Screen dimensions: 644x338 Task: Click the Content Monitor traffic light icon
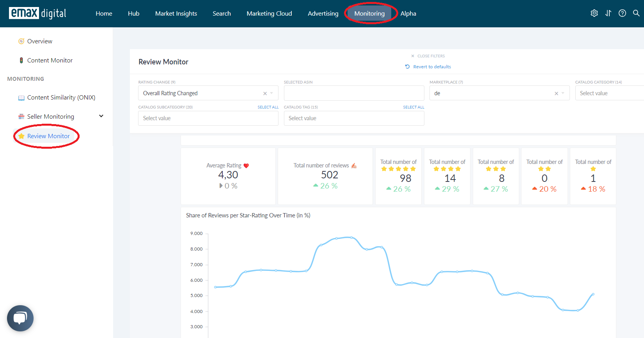point(21,60)
